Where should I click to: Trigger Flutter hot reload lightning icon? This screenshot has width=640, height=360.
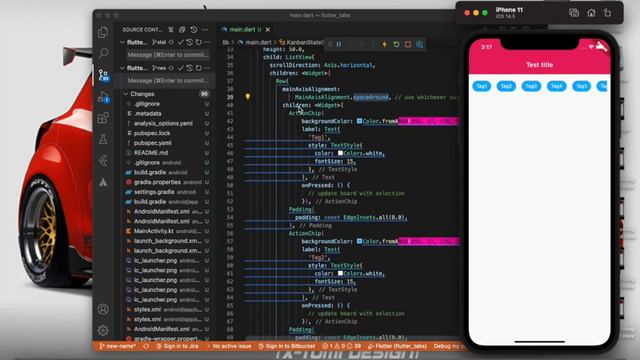384,44
